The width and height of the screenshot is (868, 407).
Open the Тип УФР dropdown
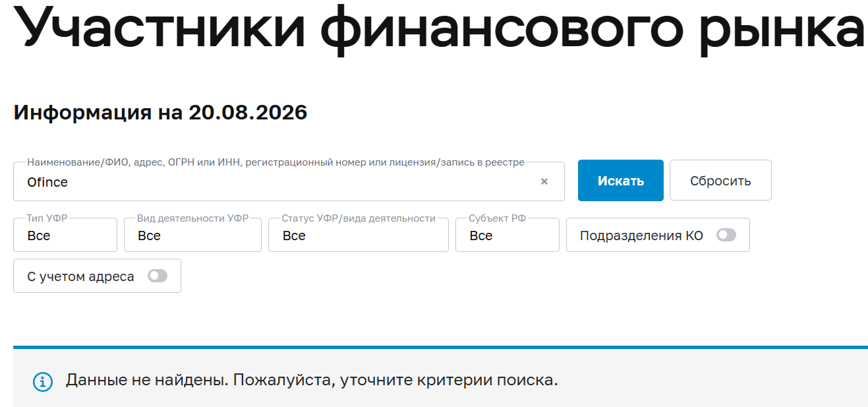pyautogui.click(x=65, y=235)
